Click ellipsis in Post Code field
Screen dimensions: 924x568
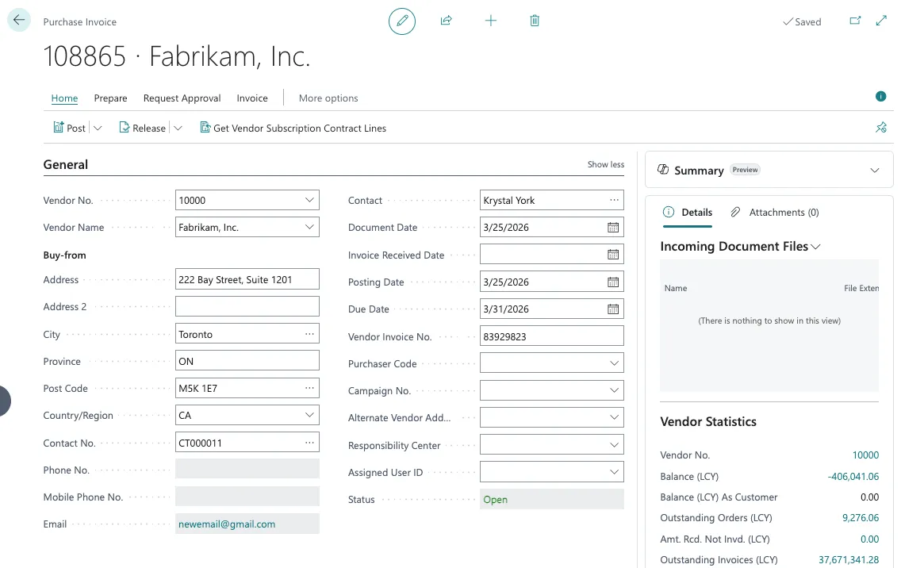point(309,388)
